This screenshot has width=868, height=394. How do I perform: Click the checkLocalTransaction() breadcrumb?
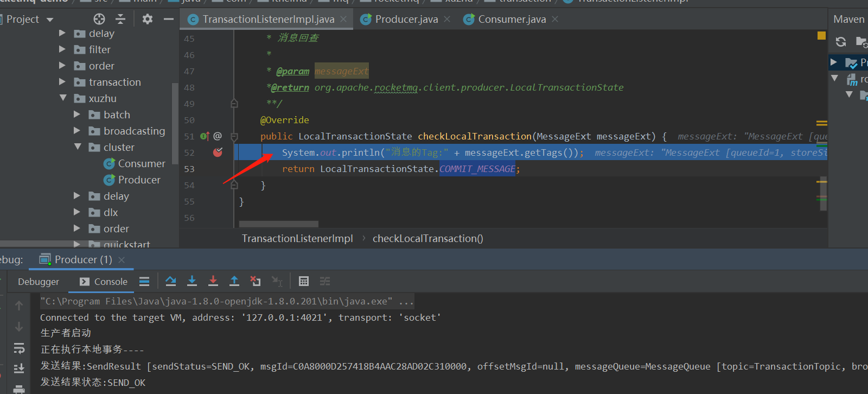point(428,239)
